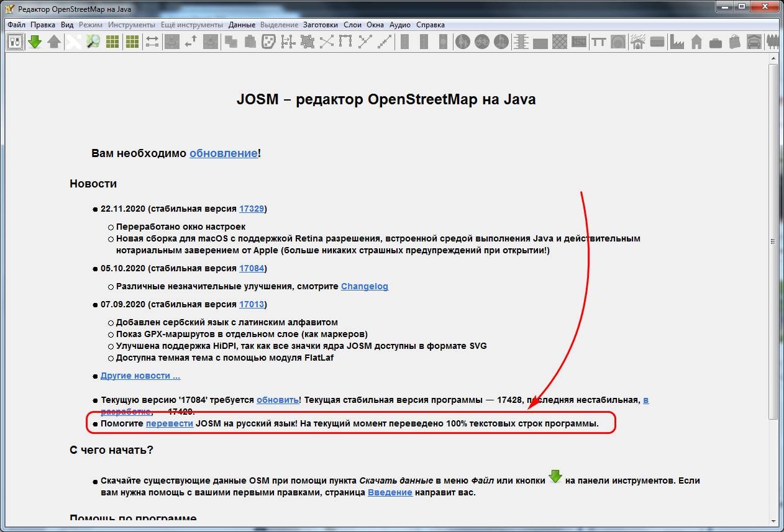
Task: Click the text Доступна темная тема с помощью модуля FlatLaf
Action: pos(225,358)
